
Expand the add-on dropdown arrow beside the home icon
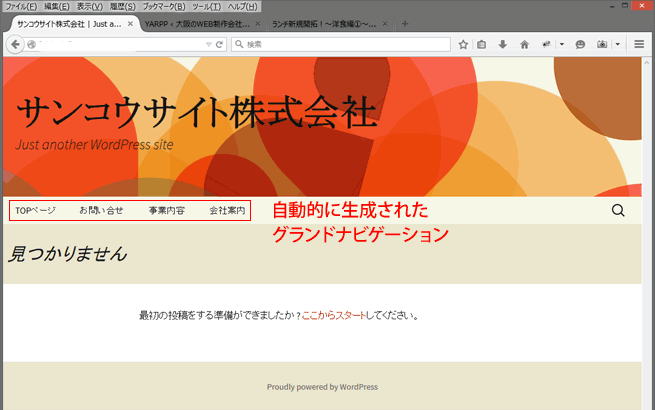562,44
